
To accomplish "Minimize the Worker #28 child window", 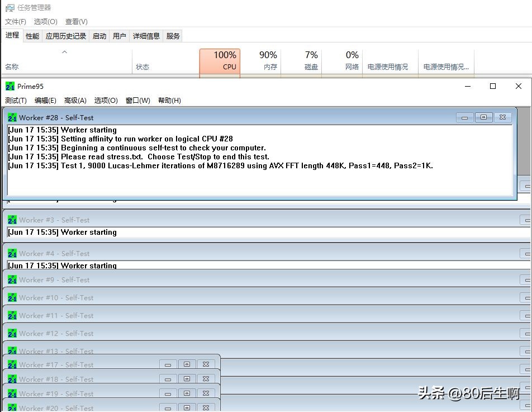I will tap(464, 117).
